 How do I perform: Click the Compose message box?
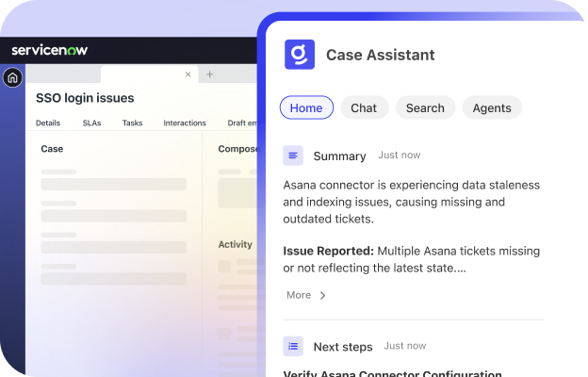click(237, 193)
